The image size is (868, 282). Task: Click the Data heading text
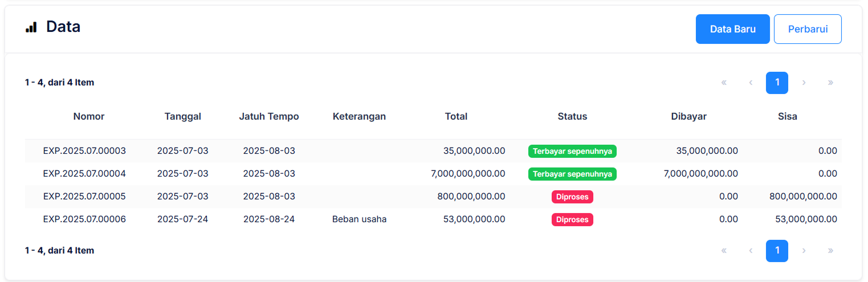[x=63, y=27]
